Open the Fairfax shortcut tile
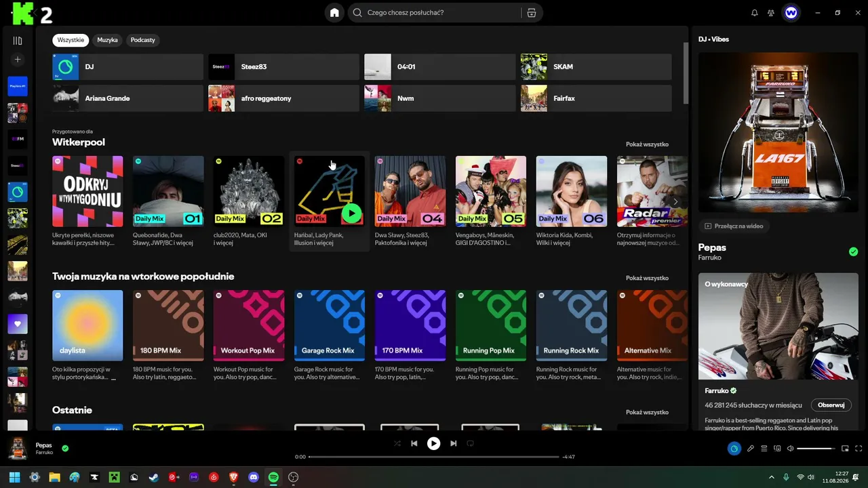Viewport: 868px width, 488px height. tap(596, 98)
